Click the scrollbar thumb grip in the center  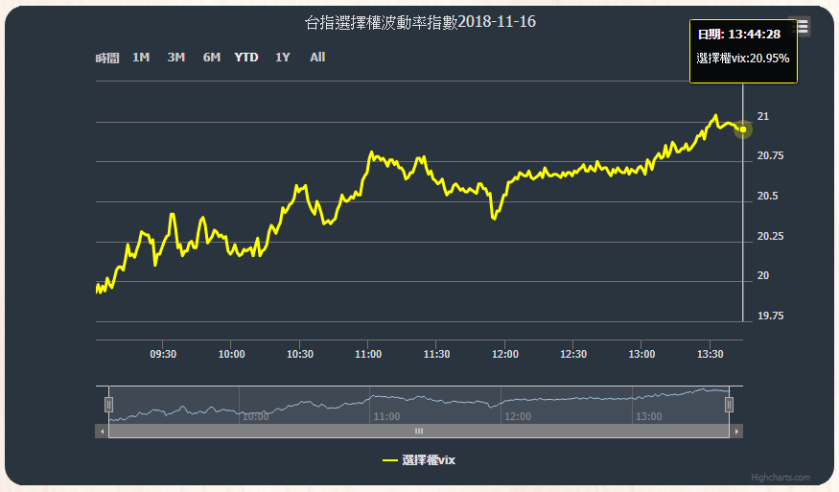[x=419, y=431]
